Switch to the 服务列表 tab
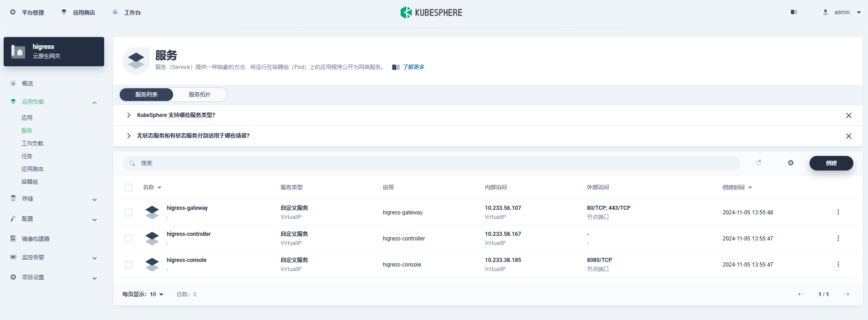The height and width of the screenshot is (320, 868). (146, 95)
